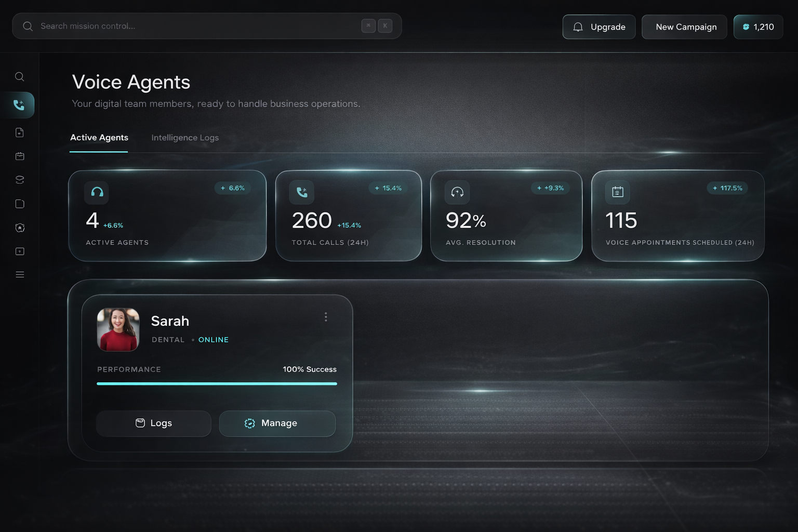Toggle the hamburger menu at sidebar bottom
This screenshot has width=798, height=532.
(x=19, y=274)
